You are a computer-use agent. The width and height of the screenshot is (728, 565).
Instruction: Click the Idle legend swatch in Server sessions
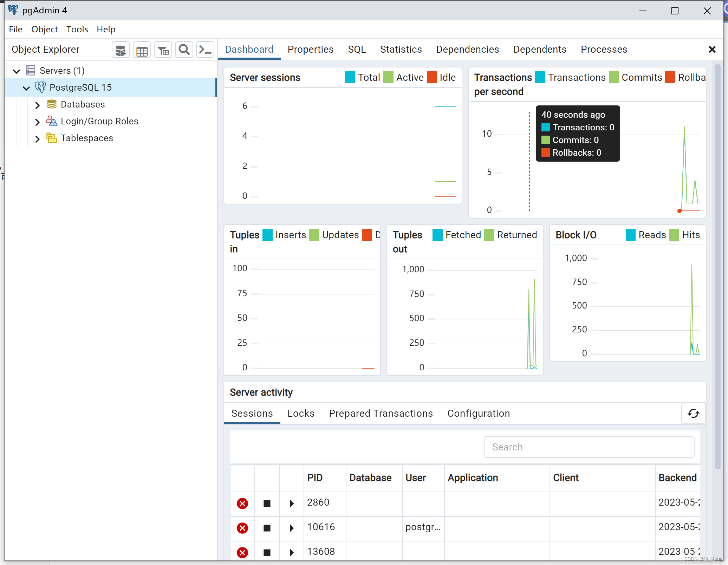coord(432,77)
